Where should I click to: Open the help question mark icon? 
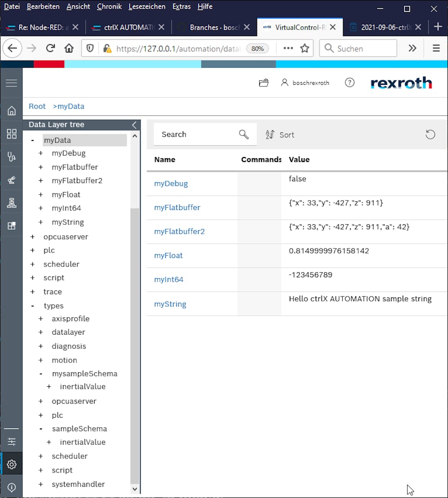tap(349, 83)
